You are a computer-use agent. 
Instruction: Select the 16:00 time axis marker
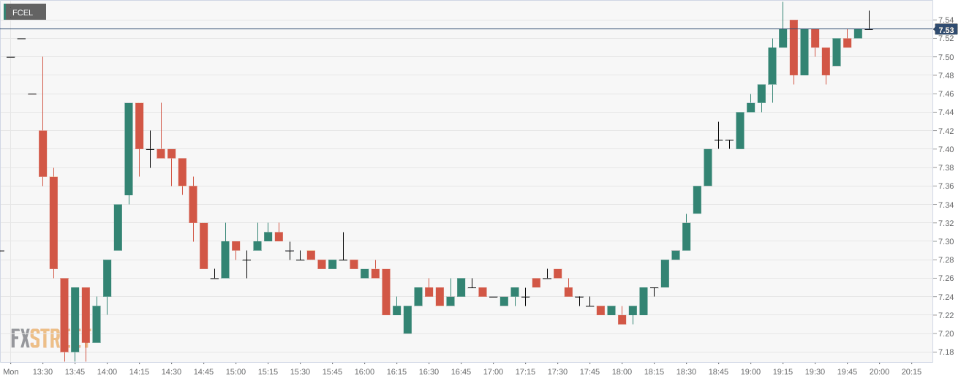tap(364, 371)
